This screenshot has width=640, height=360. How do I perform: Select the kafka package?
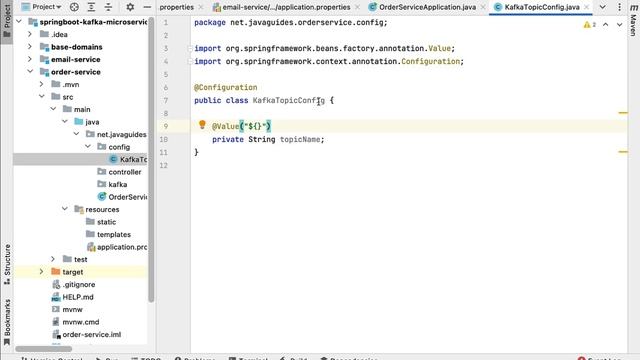tap(113, 184)
